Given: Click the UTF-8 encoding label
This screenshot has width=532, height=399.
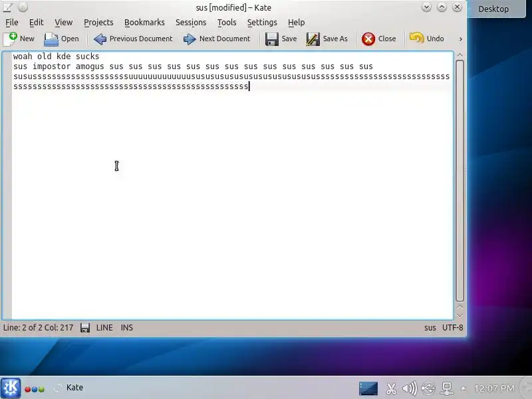Looking at the screenshot, I should coord(453,328).
